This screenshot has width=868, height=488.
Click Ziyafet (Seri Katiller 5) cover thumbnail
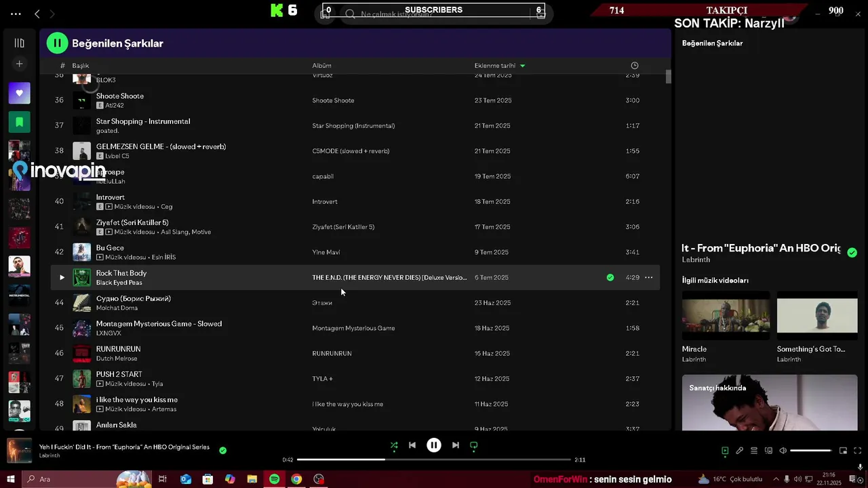[81, 226]
